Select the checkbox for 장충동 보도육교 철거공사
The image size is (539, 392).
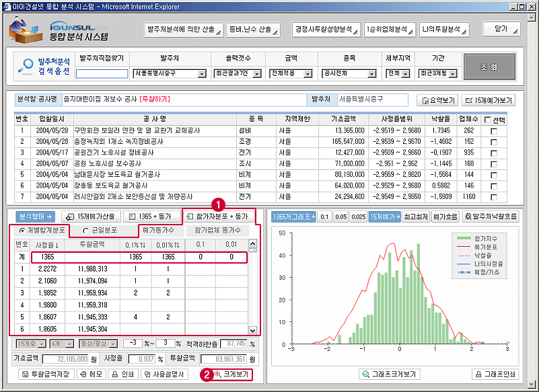pos(494,186)
